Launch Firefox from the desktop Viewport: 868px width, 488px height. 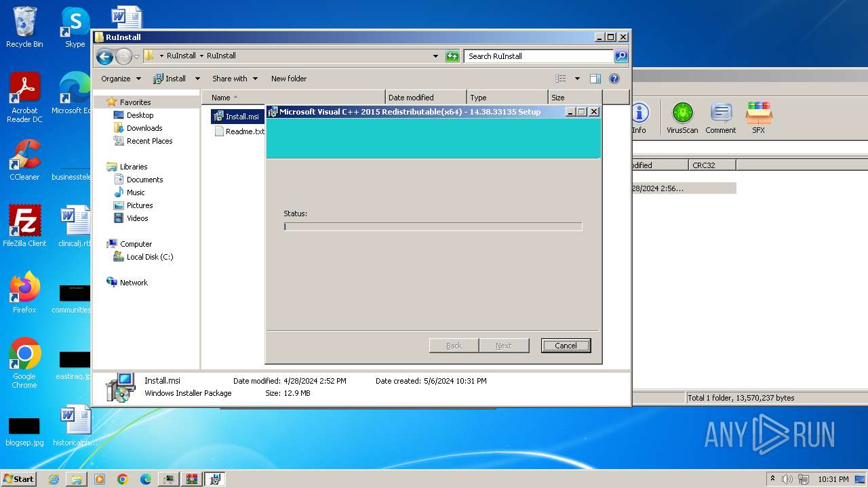pos(24,293)
